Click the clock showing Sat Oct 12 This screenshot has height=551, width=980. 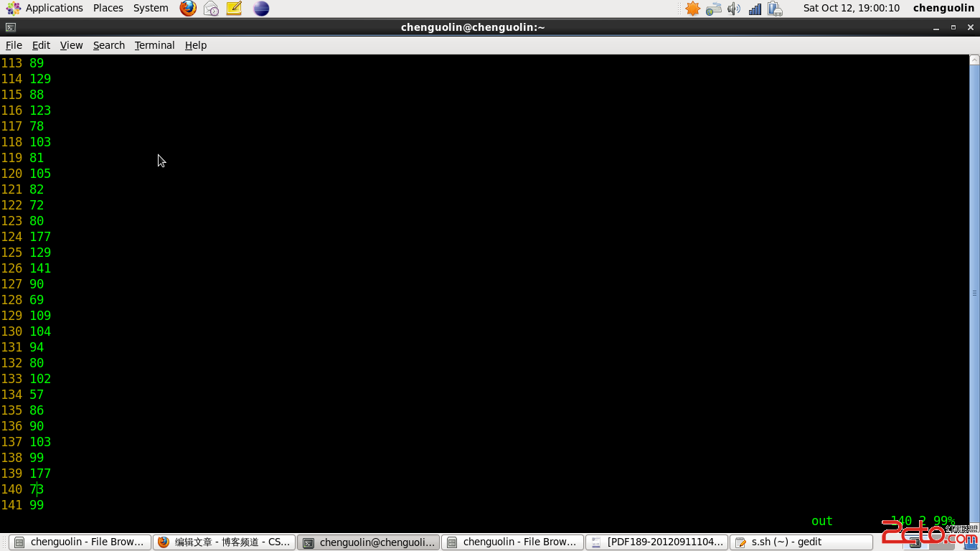click(x=851, y=8)
